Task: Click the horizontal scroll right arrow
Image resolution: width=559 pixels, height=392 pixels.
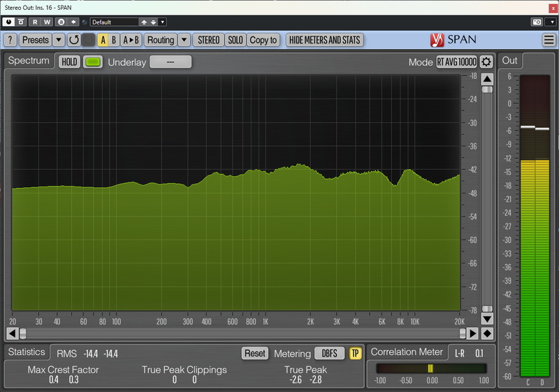Action: point(473,333)
